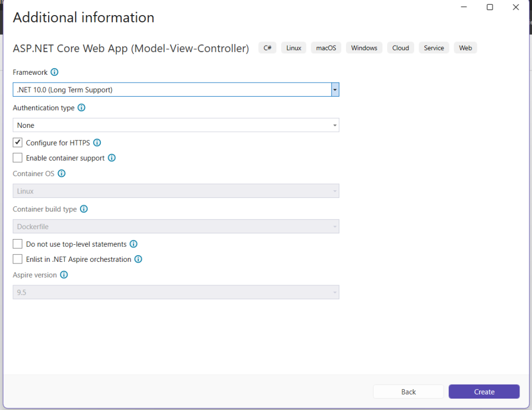The image size is (532, 410).
Task: Click info icon beside .NET Aspire orchestration
Action: (x=138, y=259)
